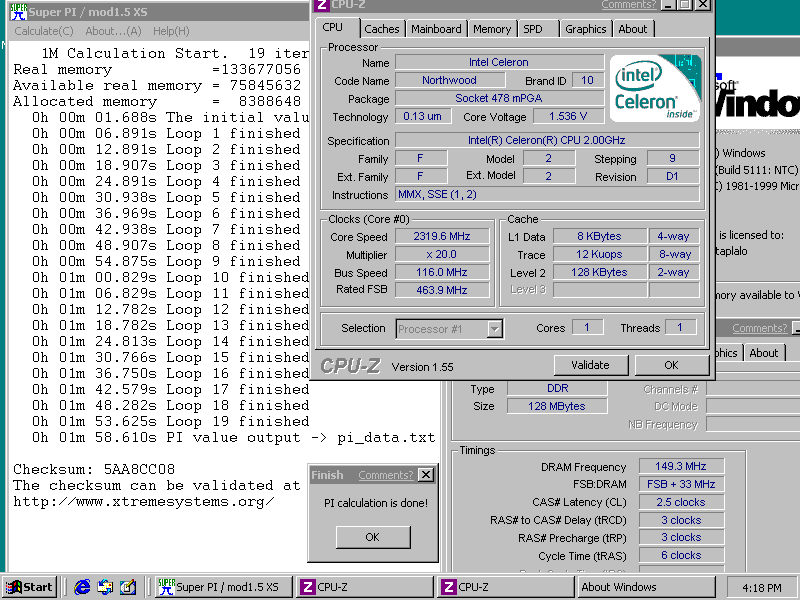Switch to the Caches tab

382,29
